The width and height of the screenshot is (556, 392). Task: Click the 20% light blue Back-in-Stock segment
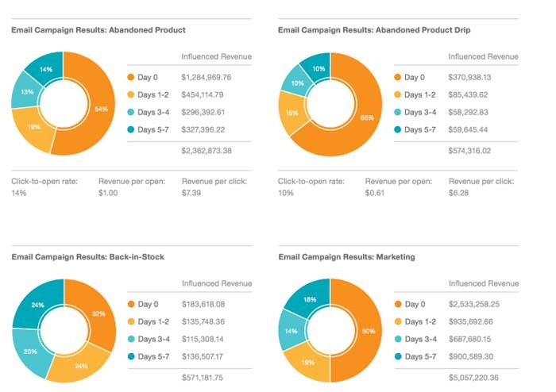(x=30, y=352)
